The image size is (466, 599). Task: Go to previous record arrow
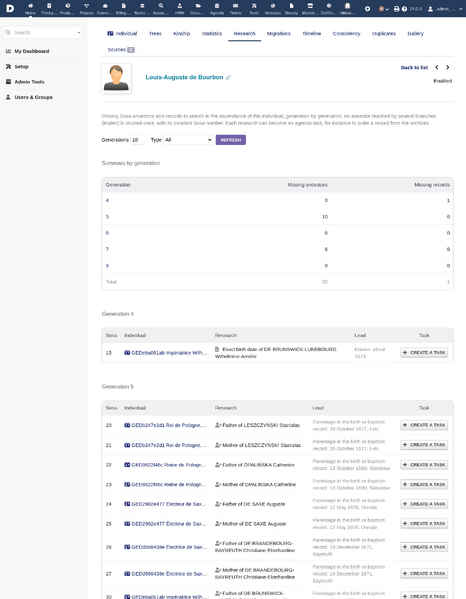[437, 67]
